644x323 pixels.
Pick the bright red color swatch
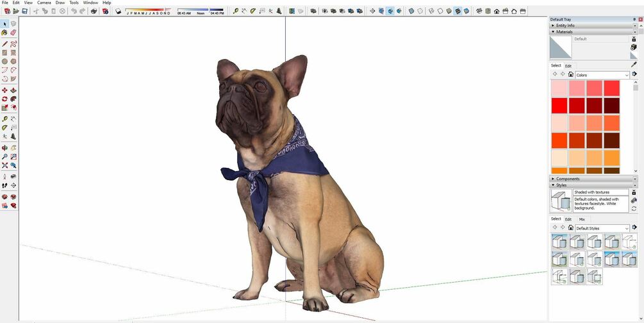[559, 106]
